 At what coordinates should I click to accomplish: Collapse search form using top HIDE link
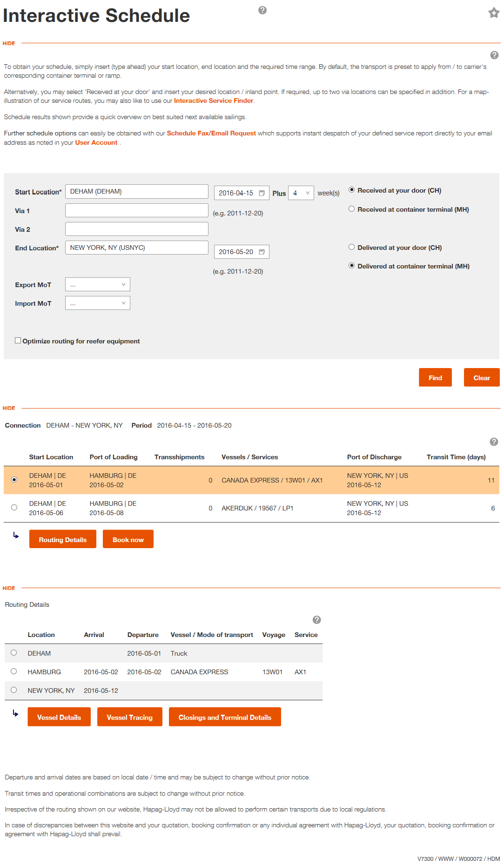pos(9,43)
